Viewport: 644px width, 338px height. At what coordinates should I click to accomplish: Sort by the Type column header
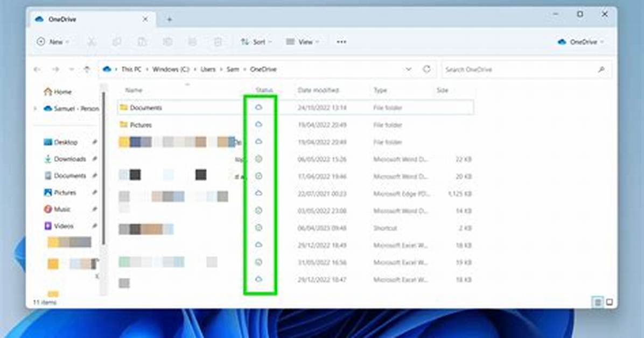point(380,90)
